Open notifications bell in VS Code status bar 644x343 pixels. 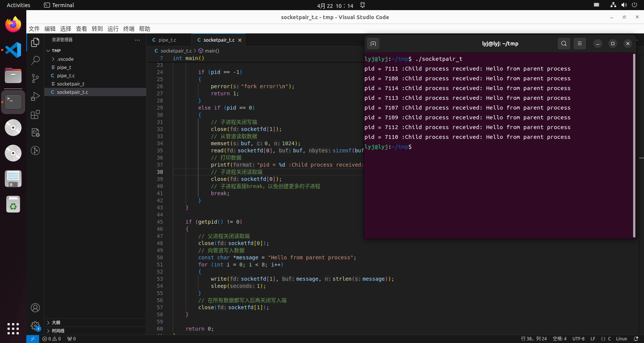tap(636, 338)
